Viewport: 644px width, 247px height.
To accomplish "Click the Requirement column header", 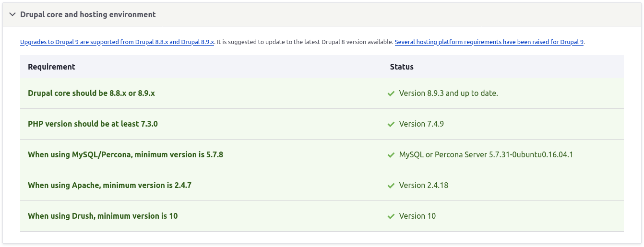I will tap(51, 67).
